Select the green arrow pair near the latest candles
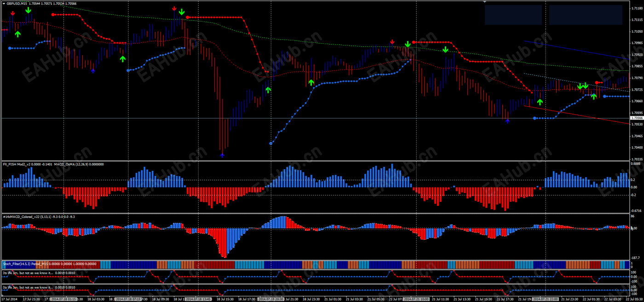Viewport: 644px width, 302px height. pyautogui.click(x=583, y=85)
